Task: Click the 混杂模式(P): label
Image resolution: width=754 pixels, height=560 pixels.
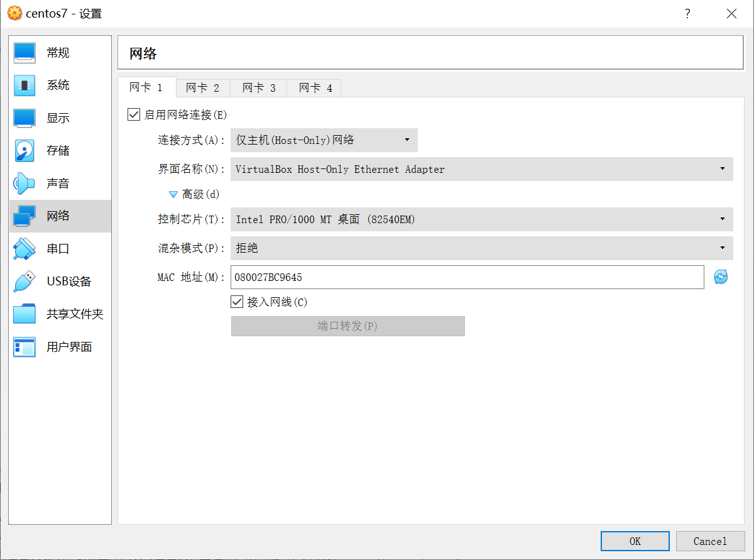Action: coord(191,248)
